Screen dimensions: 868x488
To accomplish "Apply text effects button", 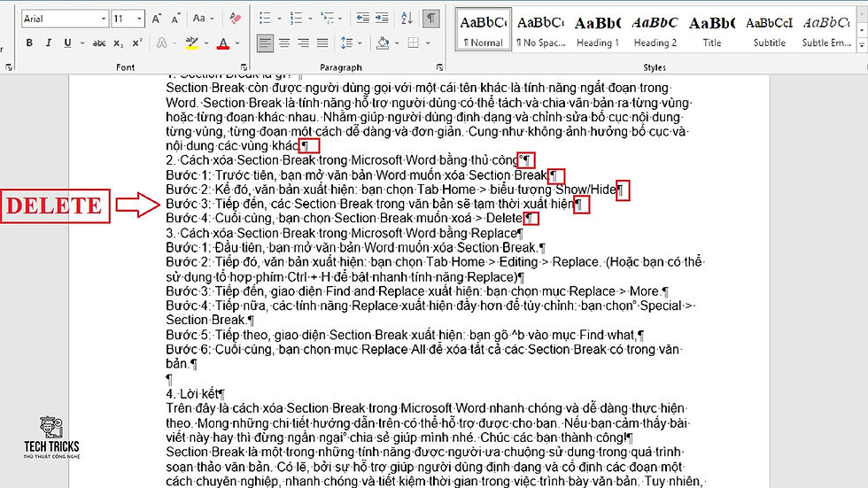I will [x=161, y=43].
